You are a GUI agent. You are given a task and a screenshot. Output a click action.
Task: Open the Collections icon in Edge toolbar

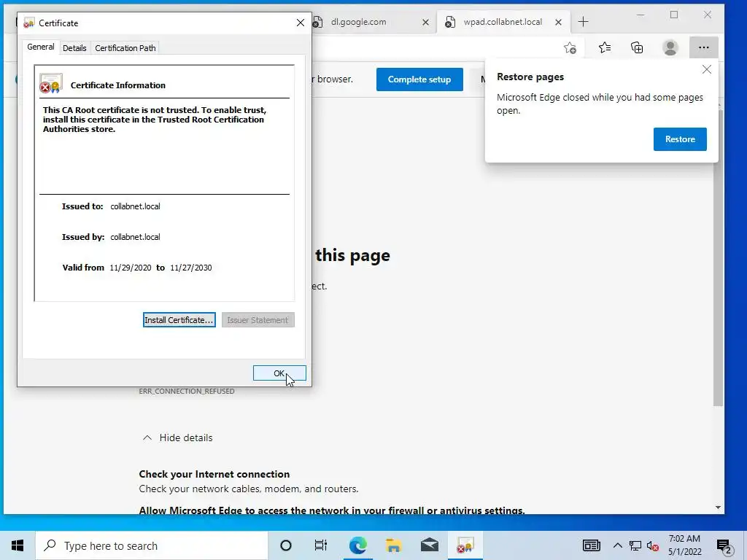pos(637,47)
